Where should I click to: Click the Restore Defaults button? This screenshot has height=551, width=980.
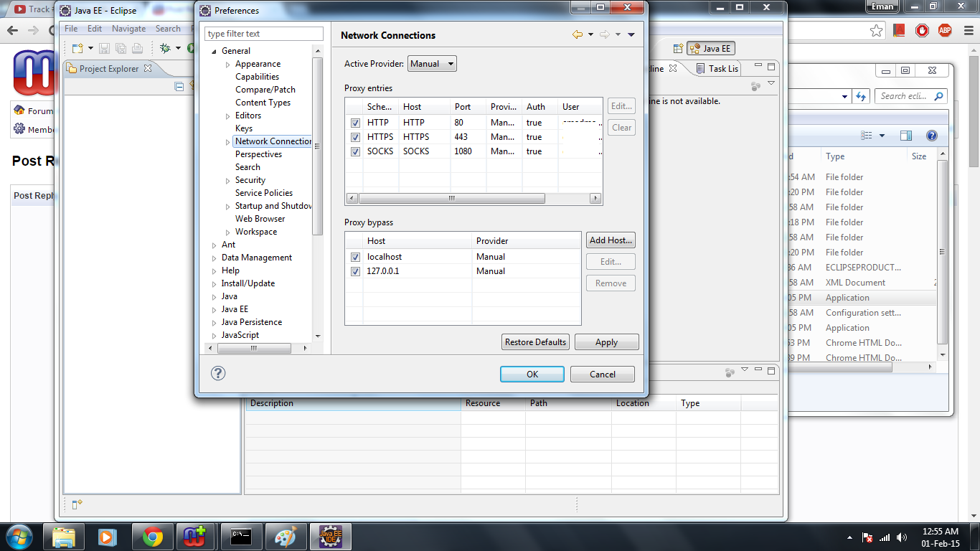535,342
